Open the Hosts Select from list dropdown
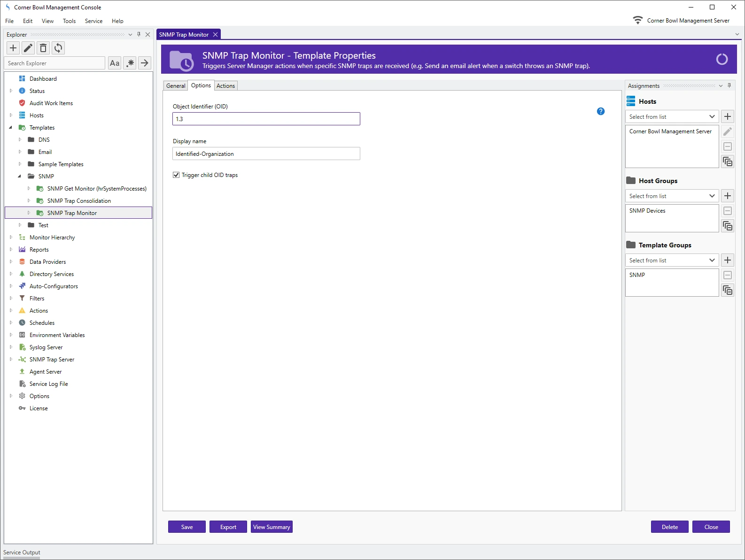The image size is (745, 560). [x=671, y=116]
